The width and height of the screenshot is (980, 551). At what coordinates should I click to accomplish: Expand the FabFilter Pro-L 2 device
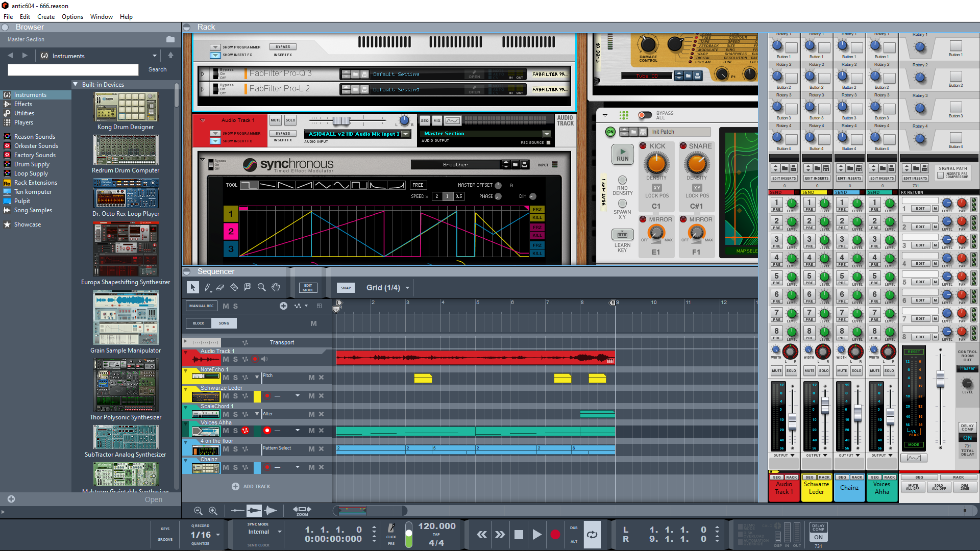203,89
